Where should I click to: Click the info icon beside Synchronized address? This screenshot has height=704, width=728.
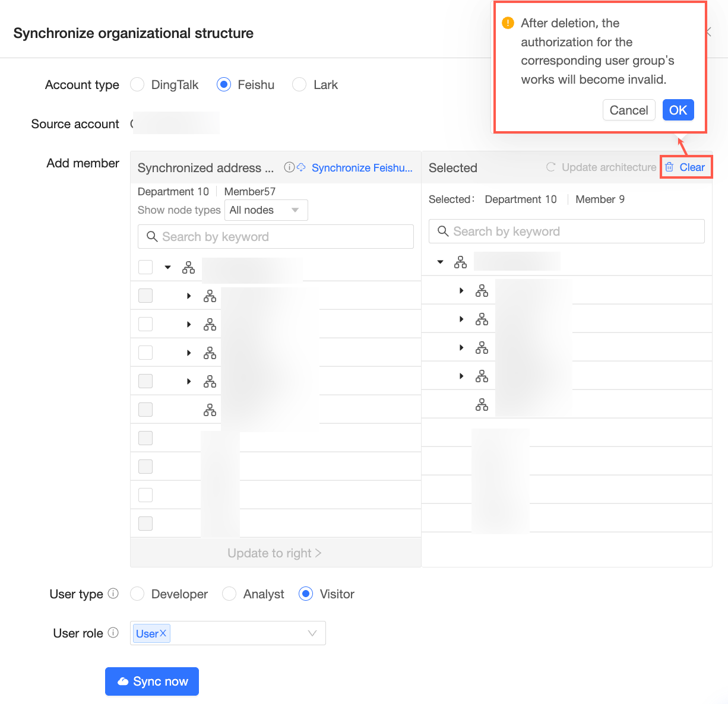pos(289,167)
